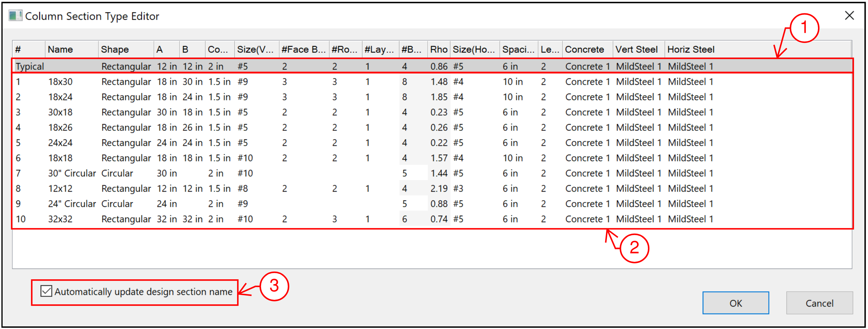Close the Column Section Type Editor dialog
Image resolution: width=868 pixels, height=329 pixels.
(x=849, y=16)
